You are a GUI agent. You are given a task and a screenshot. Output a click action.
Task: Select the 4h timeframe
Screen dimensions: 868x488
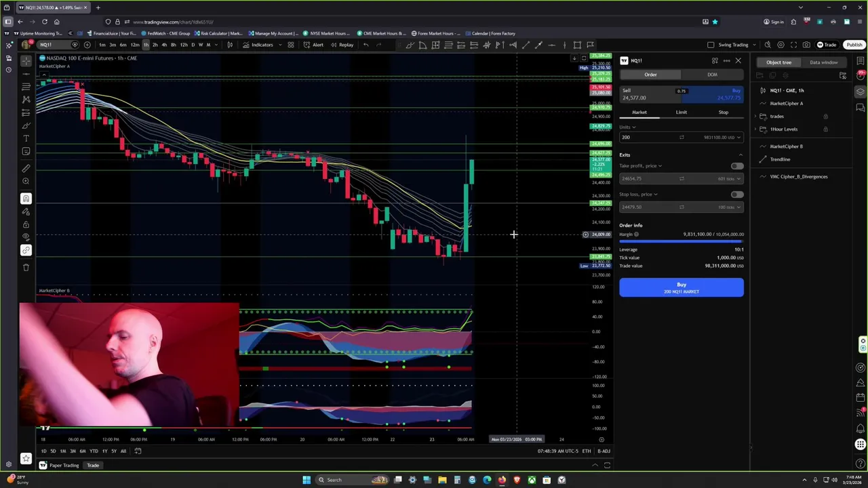coord(164,45)
